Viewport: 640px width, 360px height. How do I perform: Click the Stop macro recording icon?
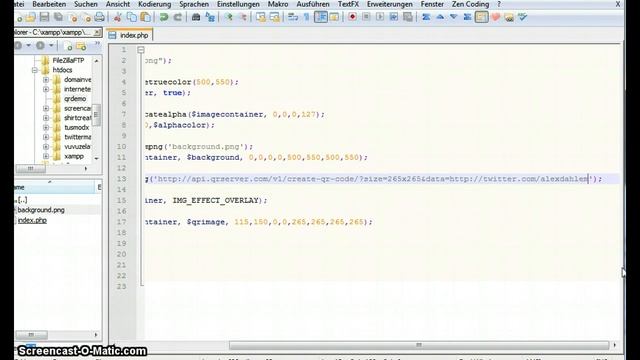pos(366,17)
